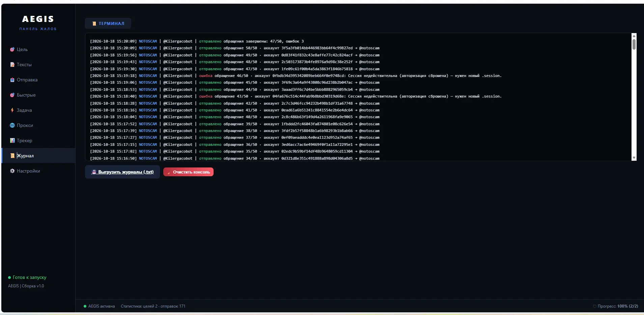This screenshot has width=644, height=315.
Task: Open Настройки gear settings
Action: [38, 171]
